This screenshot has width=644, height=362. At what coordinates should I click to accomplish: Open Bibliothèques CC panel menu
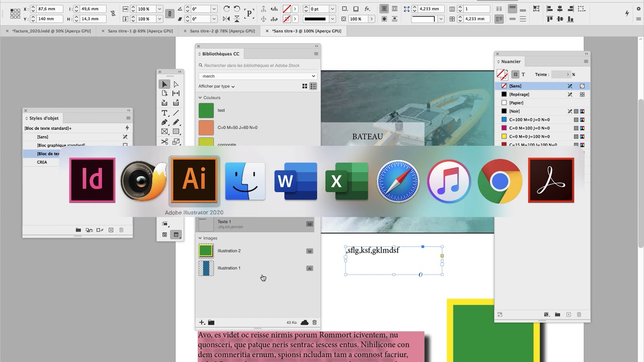tap(316, 54)
